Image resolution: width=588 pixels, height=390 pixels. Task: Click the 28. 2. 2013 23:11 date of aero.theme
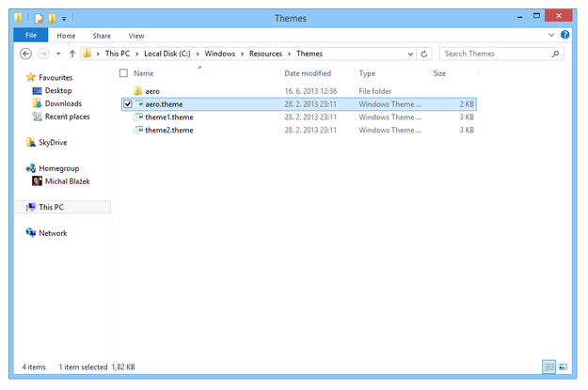pos(310,104)
